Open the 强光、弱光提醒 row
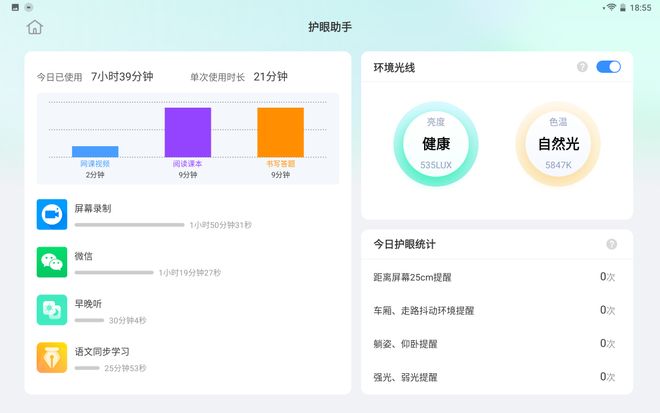Image resolution: width=660 pixels, height=413 pixels. tap(497, 377)
